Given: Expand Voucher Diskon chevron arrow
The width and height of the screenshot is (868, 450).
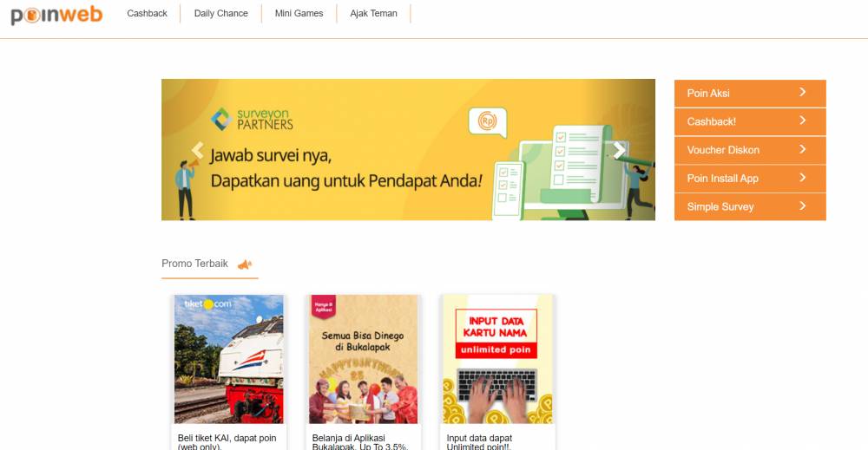Looking at the screenshot, I should pos(803,149).
